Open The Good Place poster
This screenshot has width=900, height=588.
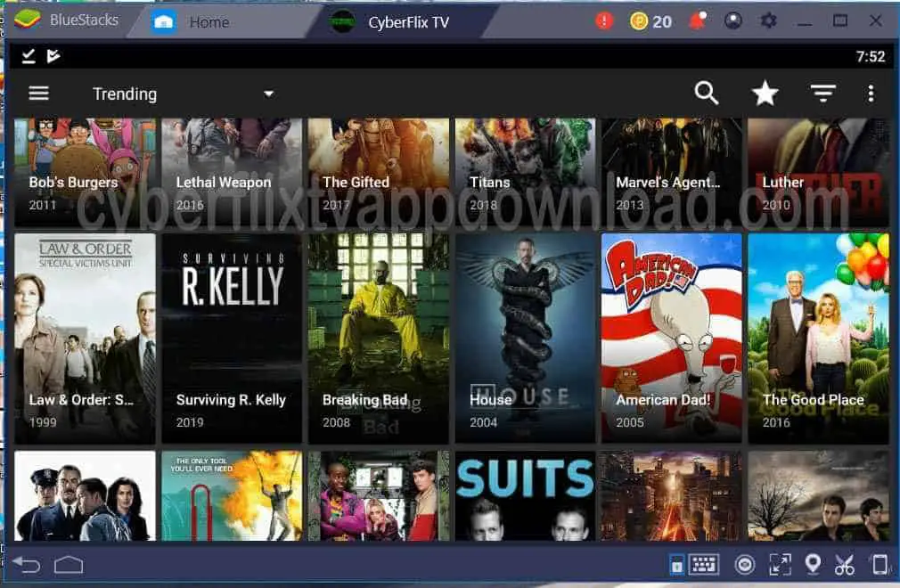coord(819,339)
